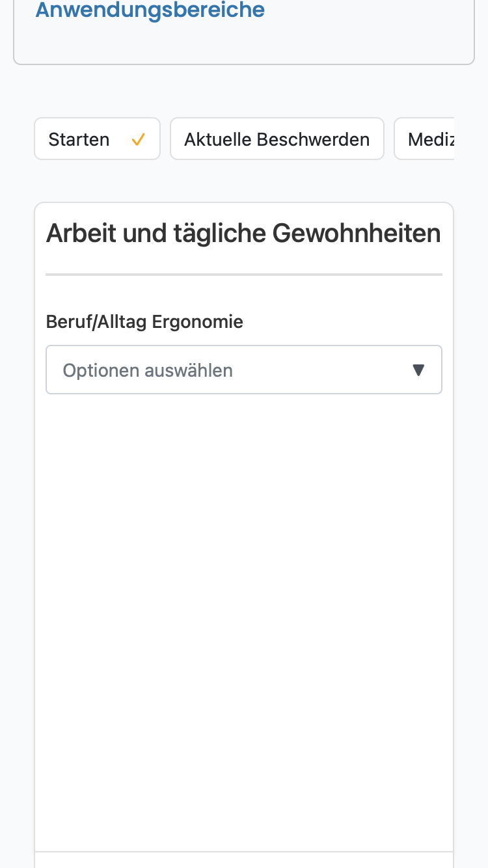Switch to the Starten step tab
This screenshot has width=488, height=868.
click(x=97, y=139)
